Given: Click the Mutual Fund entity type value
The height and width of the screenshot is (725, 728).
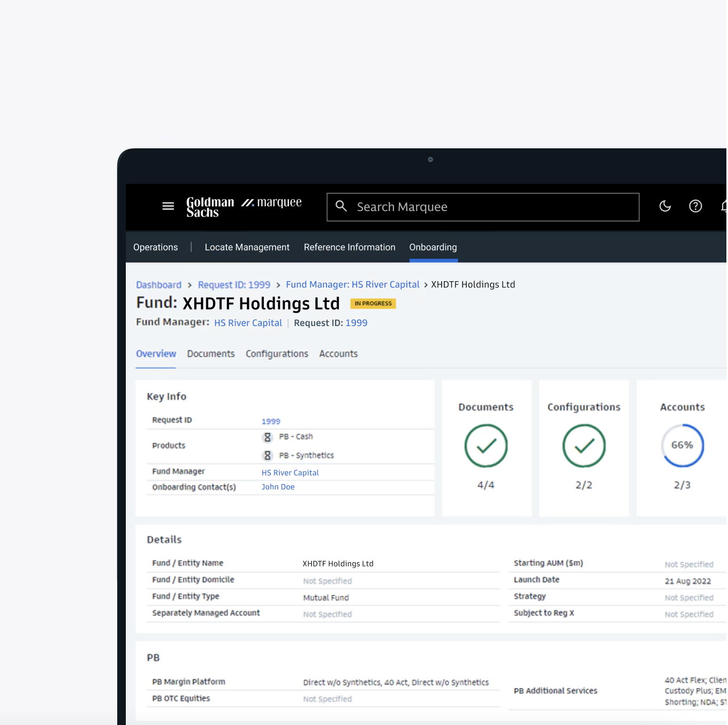Looking at the screenshot, I should click(x=326, y=598).
